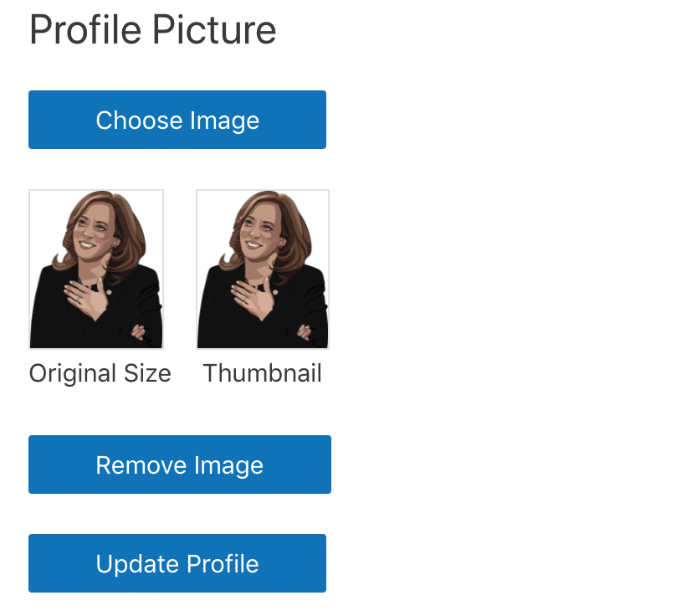
Task: Select the Remove Image button
Action: coord(180,465)
